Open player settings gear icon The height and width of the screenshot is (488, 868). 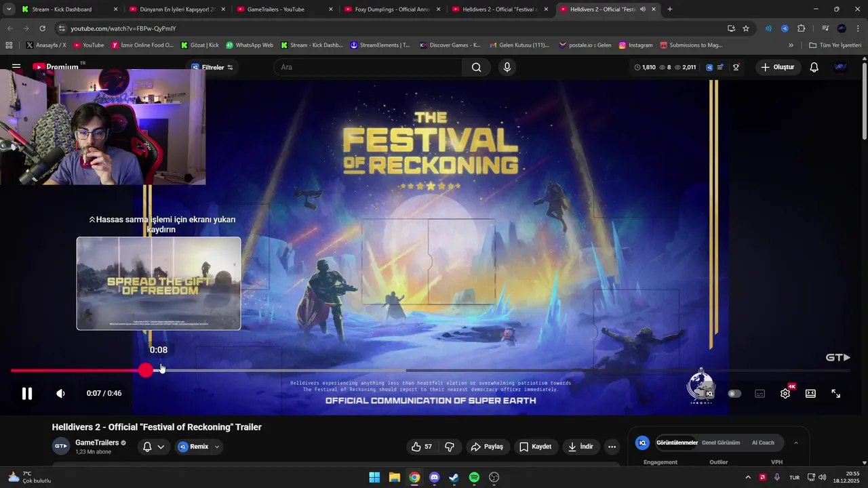pos(785,394)
